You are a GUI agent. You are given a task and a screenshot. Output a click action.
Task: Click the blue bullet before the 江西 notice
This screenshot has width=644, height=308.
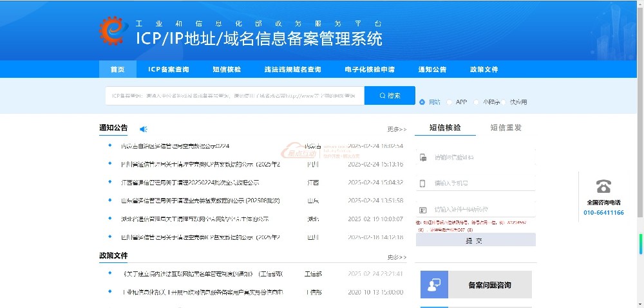[109, 182]
